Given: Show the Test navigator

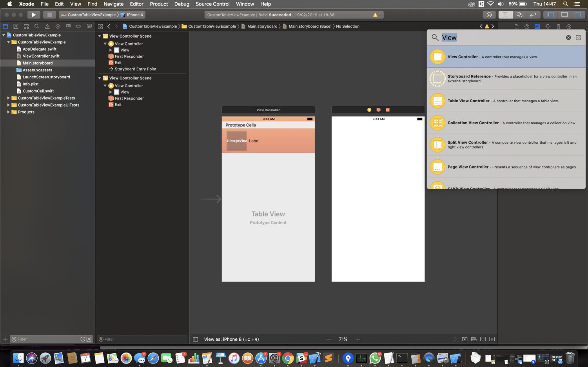Looking at the screenshot, I should pyautogui.click(x=58, y=26).
